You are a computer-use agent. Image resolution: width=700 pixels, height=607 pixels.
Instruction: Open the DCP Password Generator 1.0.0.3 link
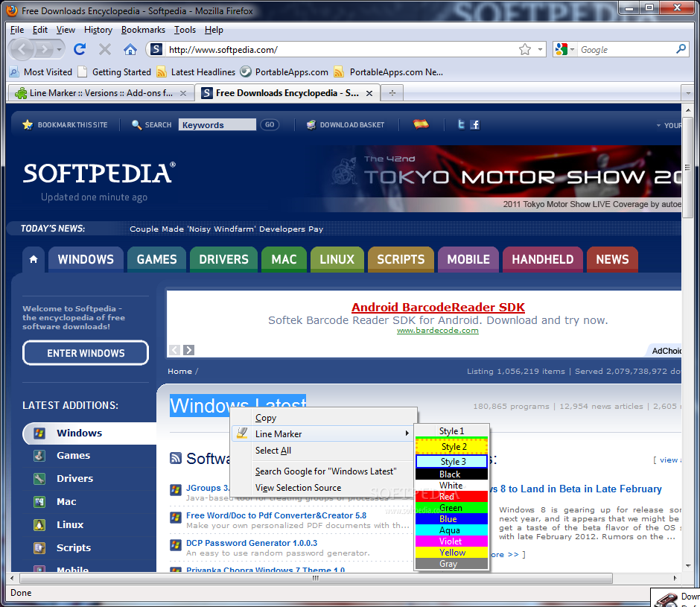click(252, 543)
